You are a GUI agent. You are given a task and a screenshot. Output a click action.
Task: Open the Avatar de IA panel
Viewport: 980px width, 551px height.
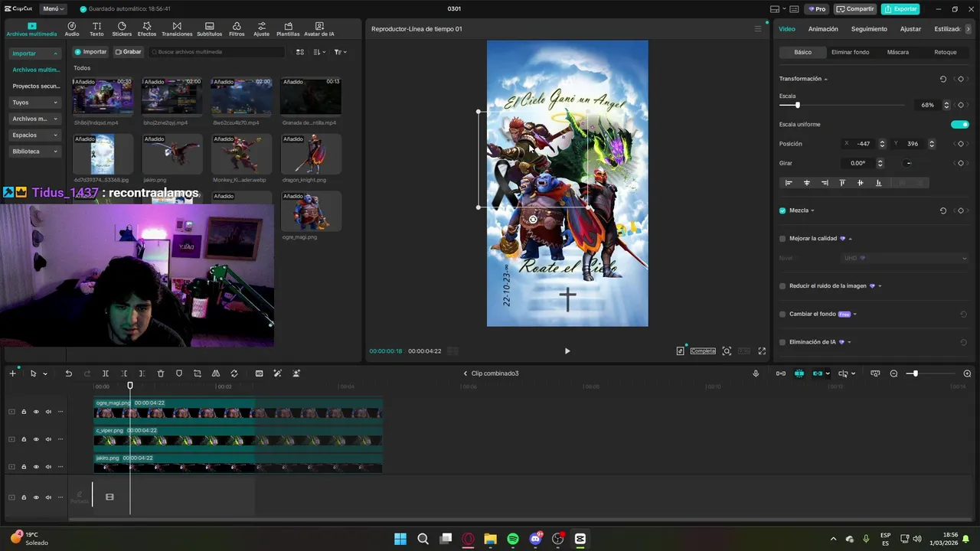(x=319, y=29)
